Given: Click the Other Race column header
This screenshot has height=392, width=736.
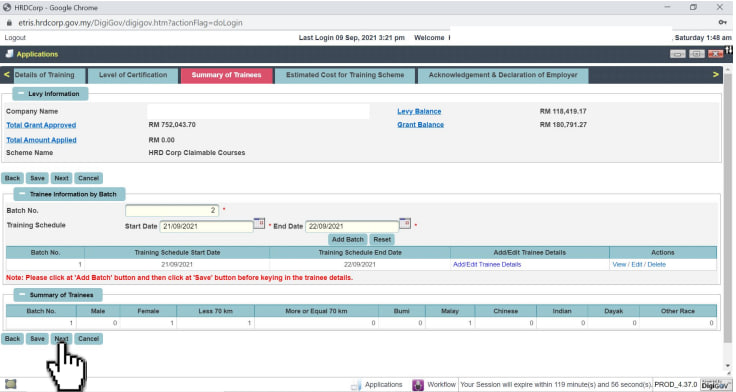Looking at the screenshot, I should click(x=677, y=311).
